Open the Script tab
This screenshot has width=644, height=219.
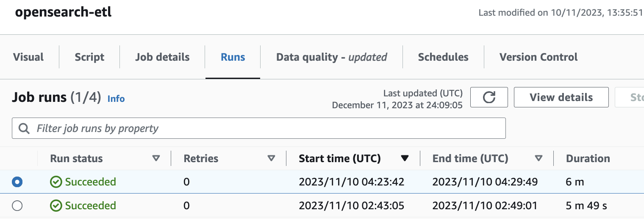pyautogui.click(x=89, y=57)
